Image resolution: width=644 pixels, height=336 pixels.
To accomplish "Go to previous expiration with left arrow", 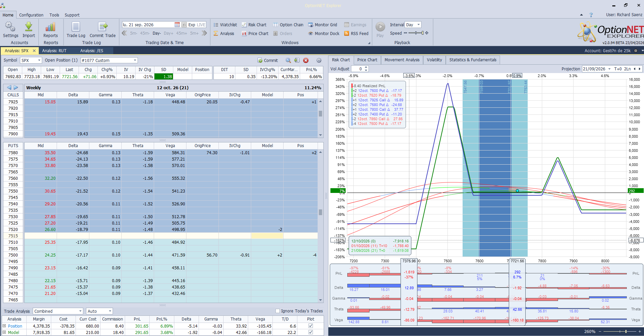I will [x=9, y=87].
